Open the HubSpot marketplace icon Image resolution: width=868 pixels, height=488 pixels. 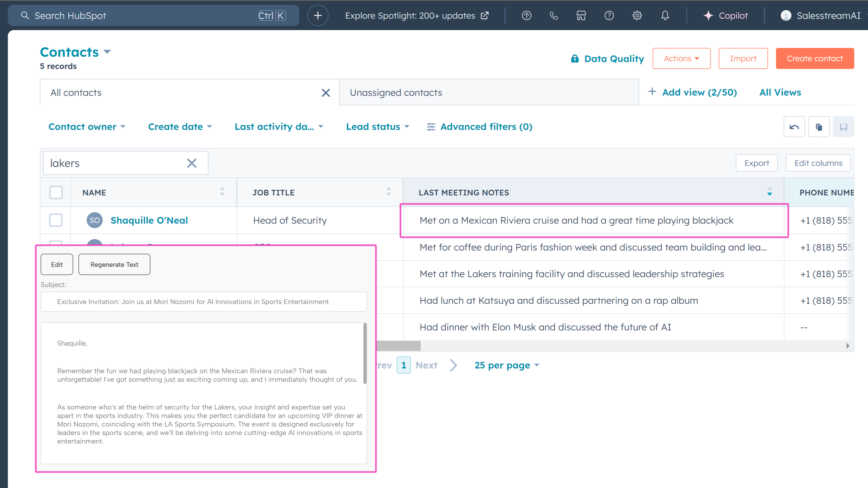tap(581, 15)
